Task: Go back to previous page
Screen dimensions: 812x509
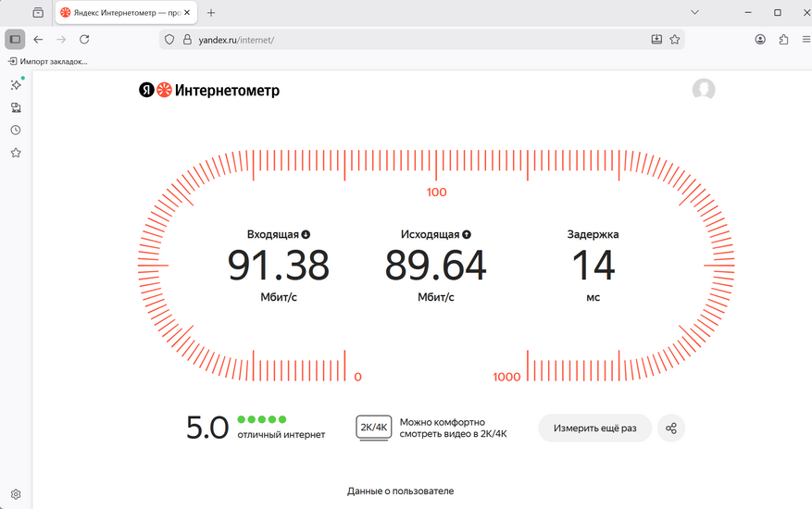Action: tap(38, 40)
